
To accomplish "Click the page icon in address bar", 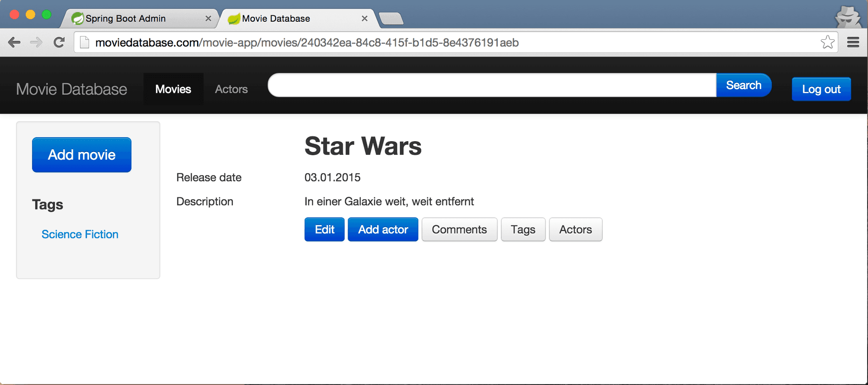I will pyautogui.click(x=85, y=43).
